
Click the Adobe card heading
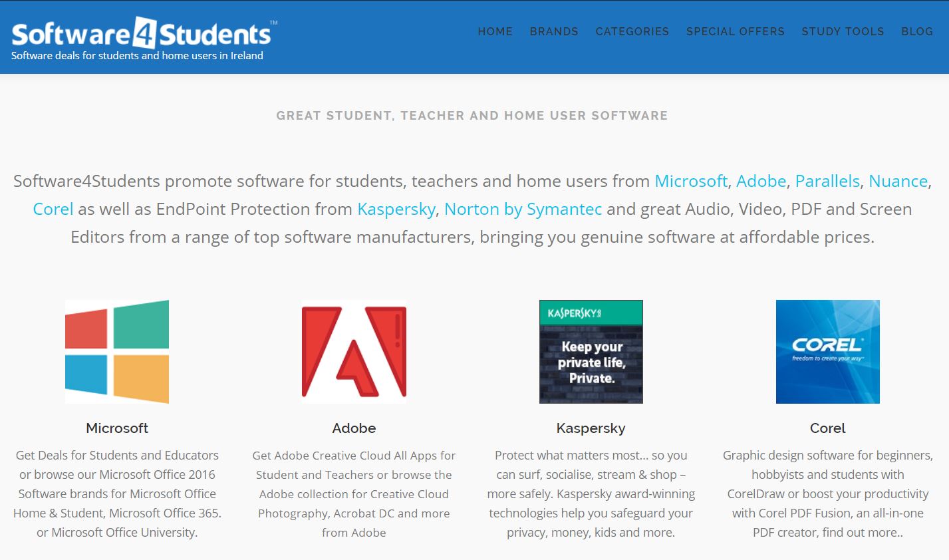pos(354,428)
